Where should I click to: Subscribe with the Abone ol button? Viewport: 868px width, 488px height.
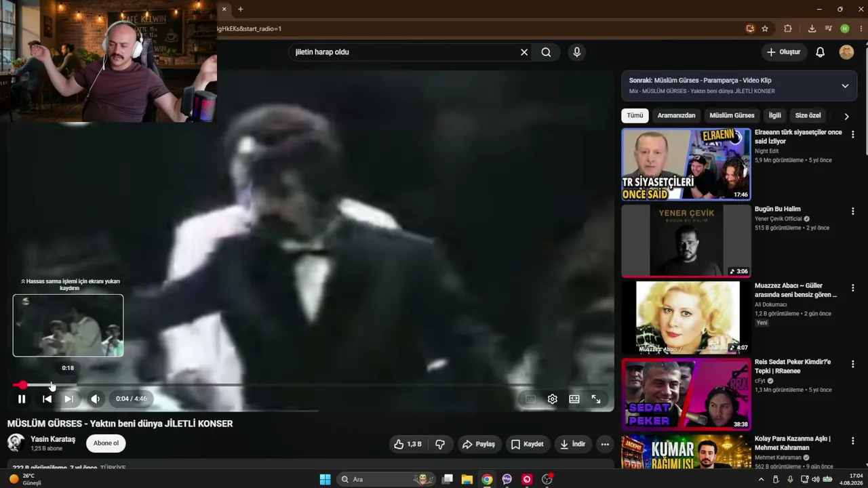[x=106, y=443]
